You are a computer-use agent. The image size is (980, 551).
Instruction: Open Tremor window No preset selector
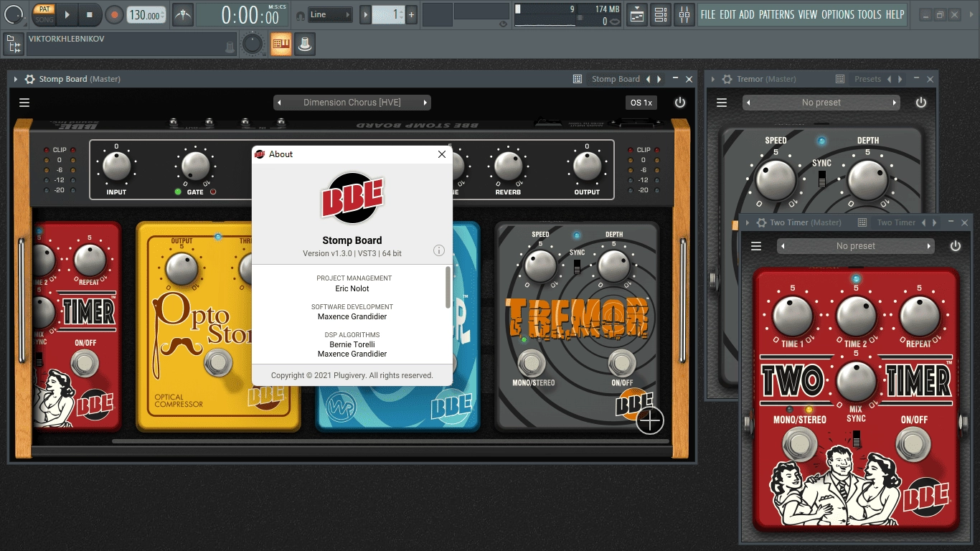[x=821, y=103]
